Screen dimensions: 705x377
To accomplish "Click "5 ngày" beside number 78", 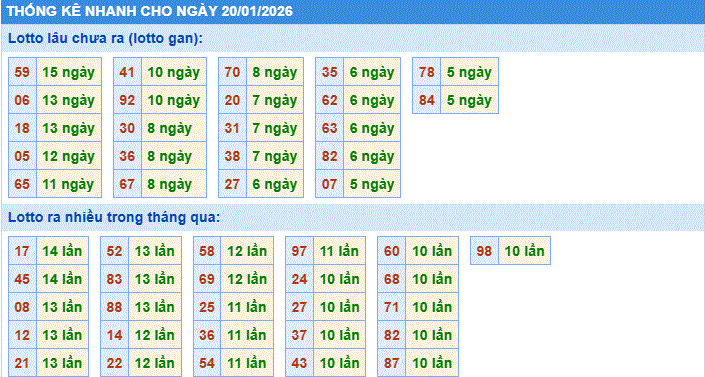I will point(469,72).
